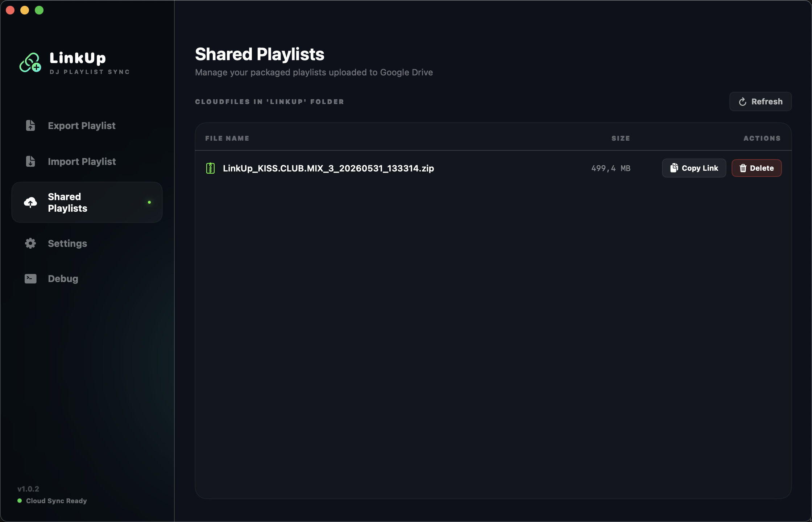The height and width of the screenshot is (522, 812).
Task: Refresh the cloud files list
Action: [x=761, y=101]
